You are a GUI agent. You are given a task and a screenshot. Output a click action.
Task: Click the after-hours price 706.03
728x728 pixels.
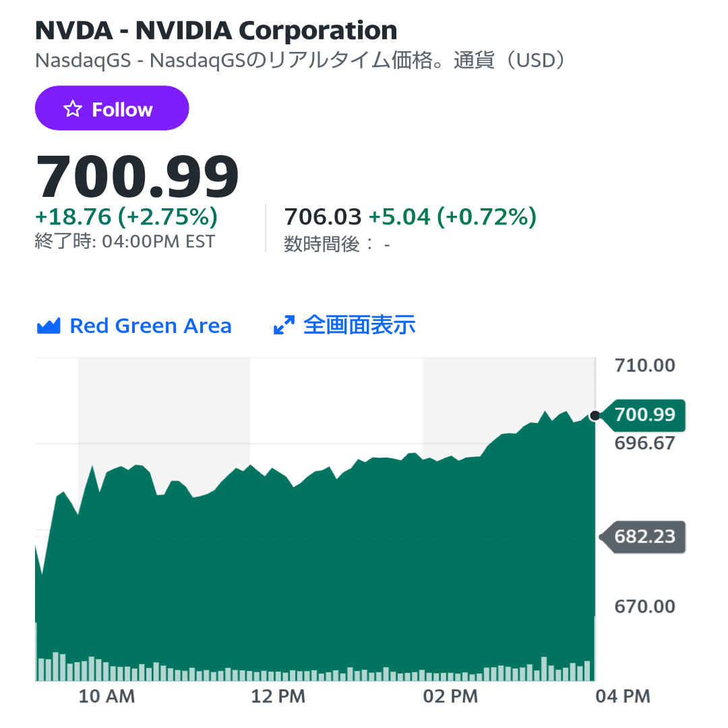coord(323,217)
